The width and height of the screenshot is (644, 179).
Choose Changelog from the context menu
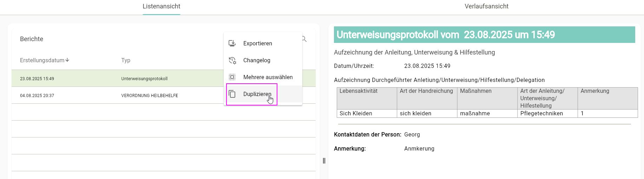257,60
